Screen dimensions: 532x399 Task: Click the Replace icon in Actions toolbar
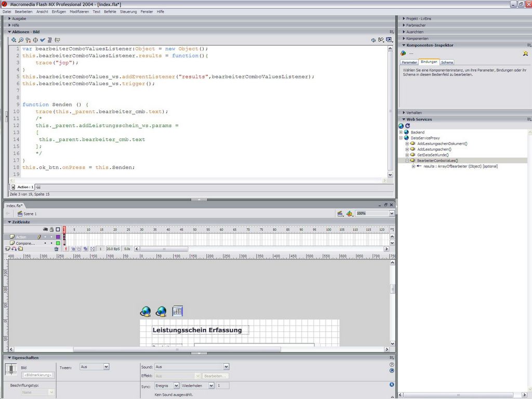click(28, 40)
